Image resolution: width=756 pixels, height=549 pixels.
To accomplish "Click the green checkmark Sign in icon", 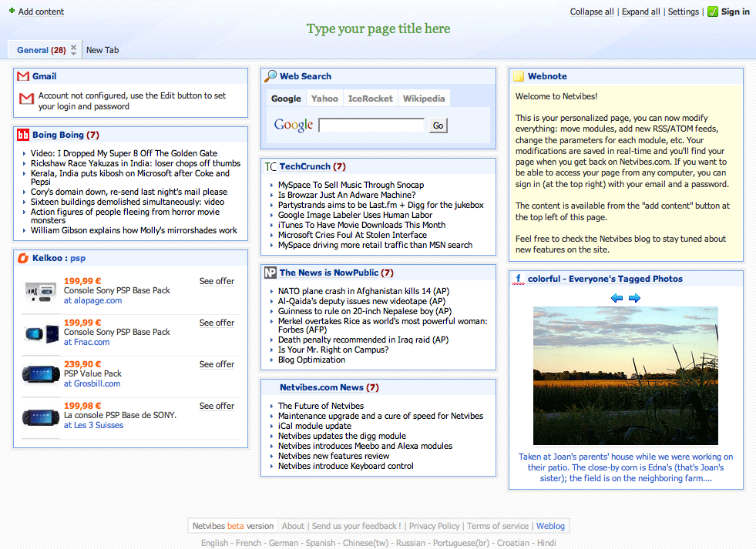I will click(x=713, y=12).
